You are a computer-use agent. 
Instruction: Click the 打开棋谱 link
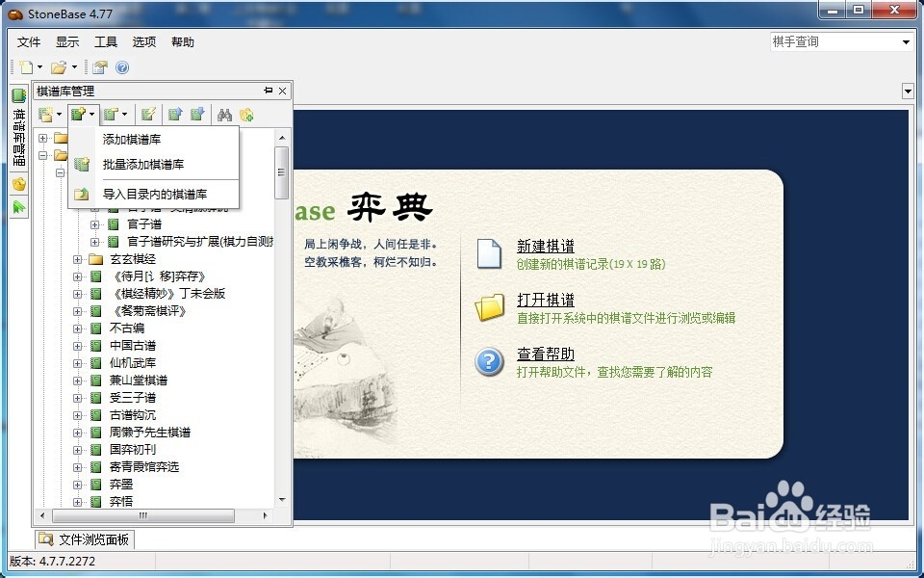click(x=546, y=300)
